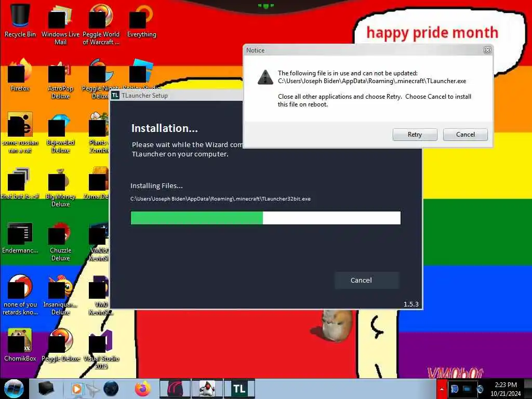
Task: Select the ChomikBox desktop icon
Action: coord(20,345)
